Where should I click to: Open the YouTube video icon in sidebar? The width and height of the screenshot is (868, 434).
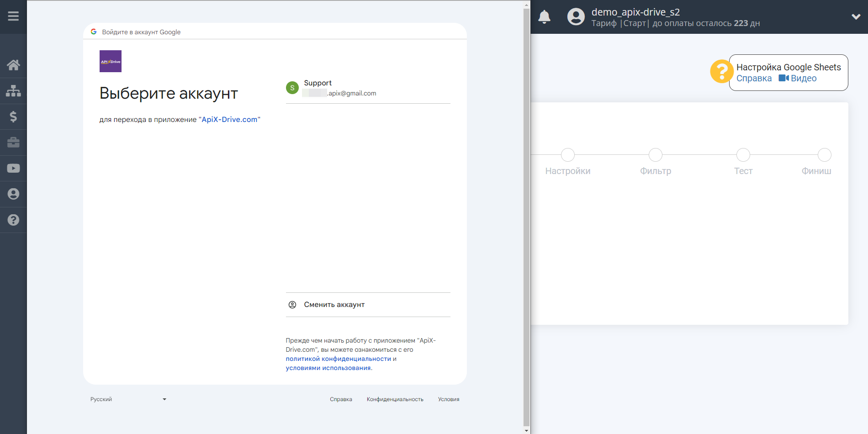tap(13, 168)
